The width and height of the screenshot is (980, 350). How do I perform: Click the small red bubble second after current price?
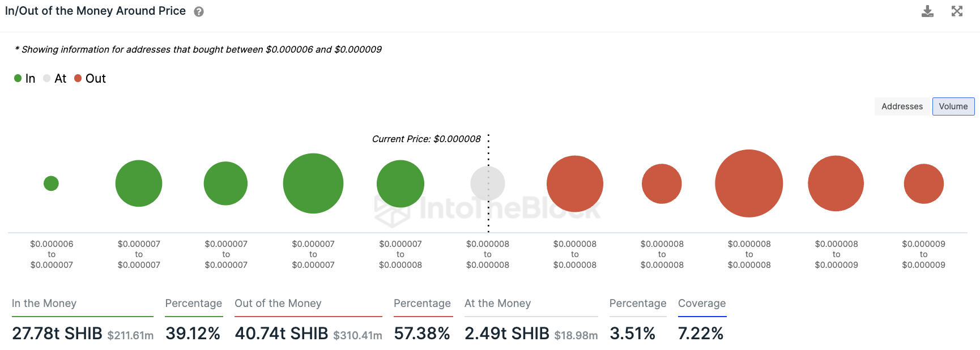tap(662, 183)
